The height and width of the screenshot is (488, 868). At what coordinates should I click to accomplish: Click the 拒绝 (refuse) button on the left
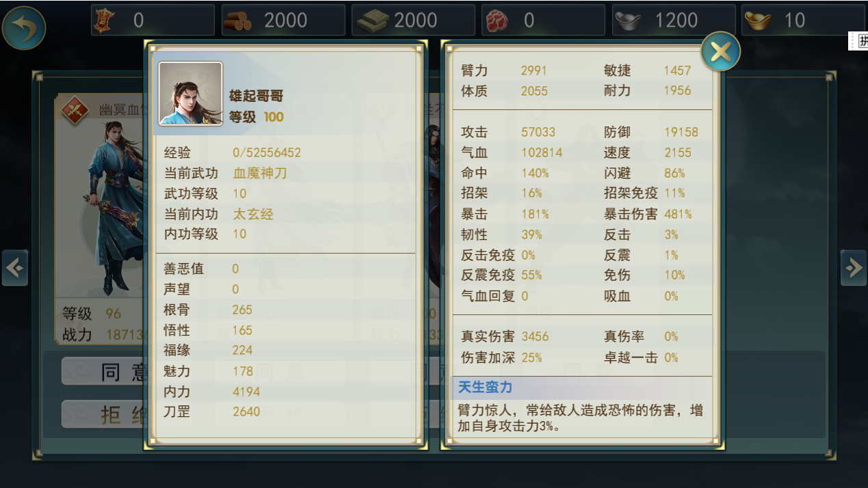point(104,414)
